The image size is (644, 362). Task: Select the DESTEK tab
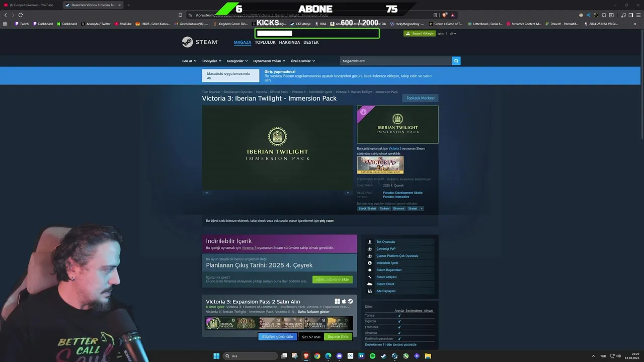pos(311,42)
